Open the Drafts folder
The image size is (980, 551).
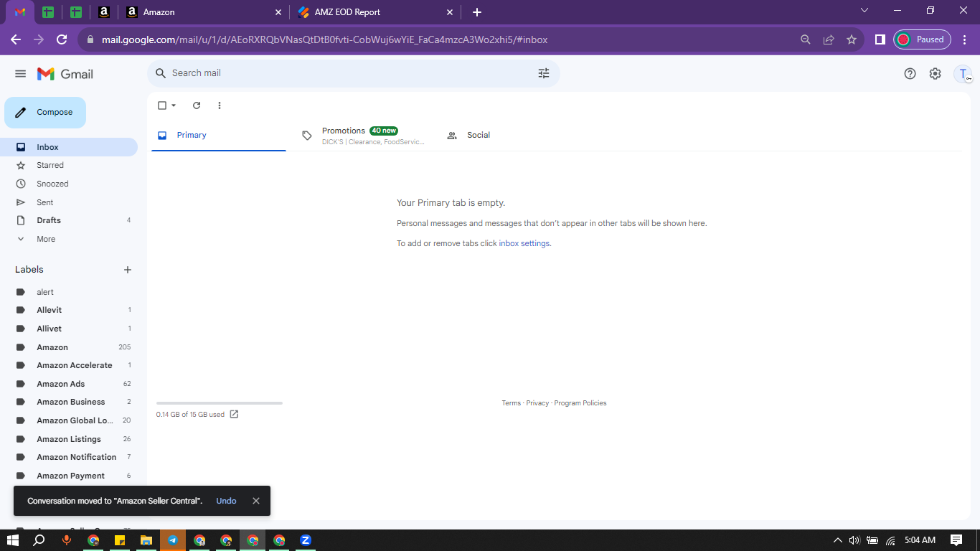69,220
